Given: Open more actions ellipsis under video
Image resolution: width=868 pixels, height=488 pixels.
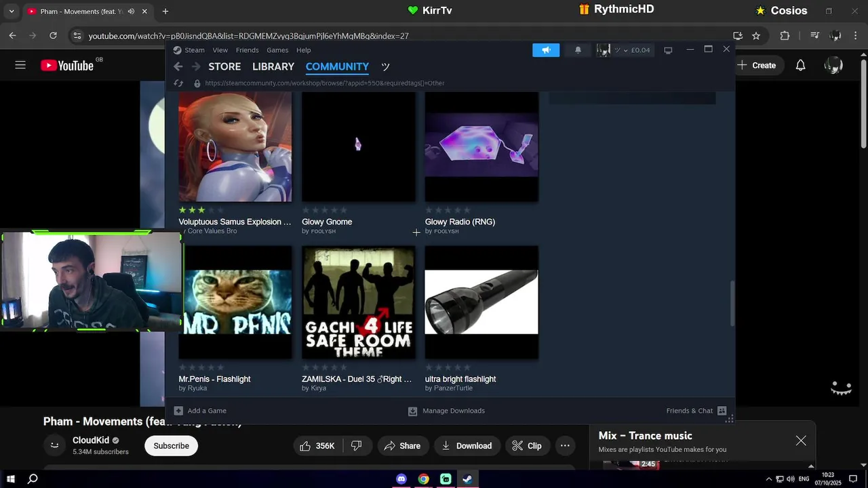Looking at the screenshot, I should click(x=565, y=445).
